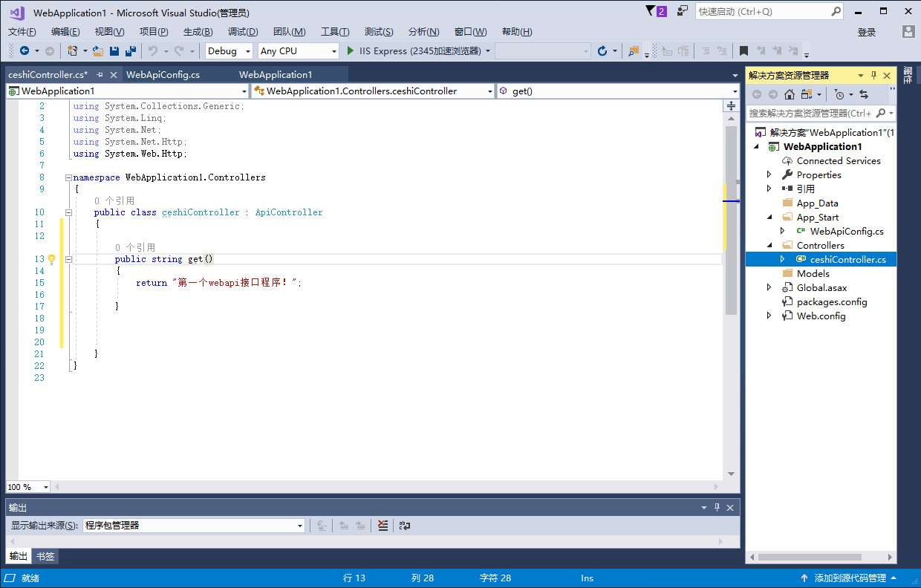Click the Open File folder icon
The height and width of the screenshot is (588, 921).
click(x=98, y=51)
